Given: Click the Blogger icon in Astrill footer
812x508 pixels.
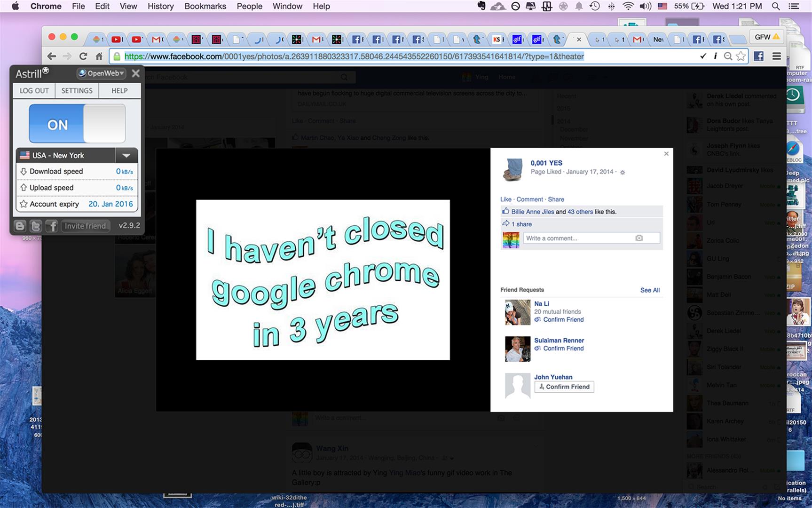Looking at the screenshot, I should coord(20,226).
